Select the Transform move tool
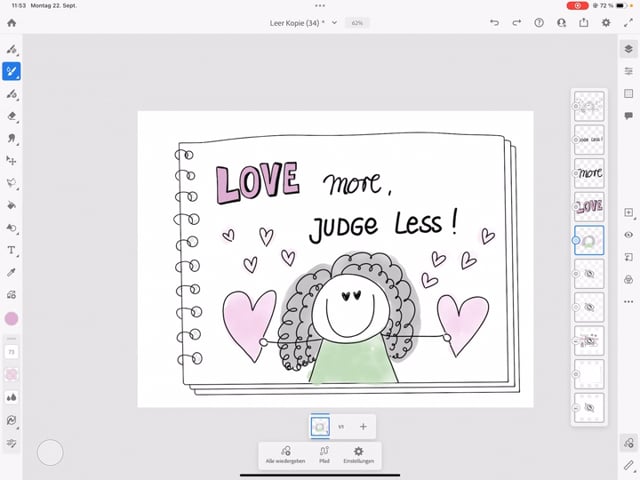640x480 pixels. tap(12, 160)
